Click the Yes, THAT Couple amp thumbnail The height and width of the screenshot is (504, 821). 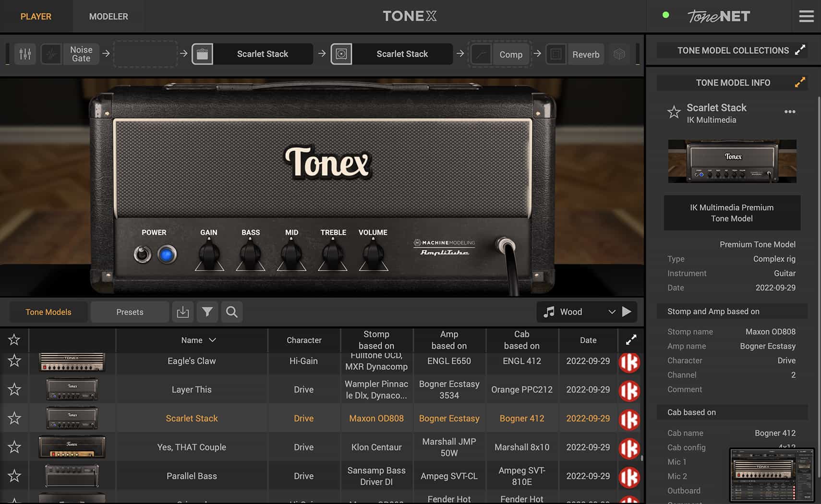click(x=72, y=447)
